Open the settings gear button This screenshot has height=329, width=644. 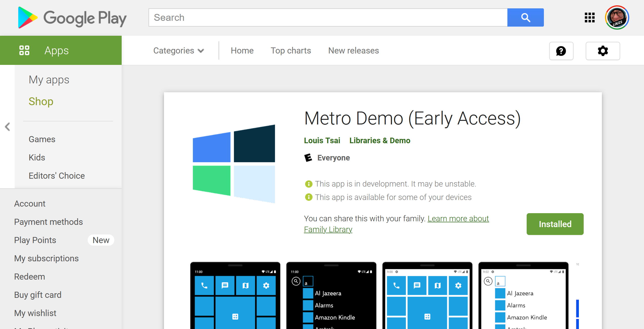tap(603, 51)
